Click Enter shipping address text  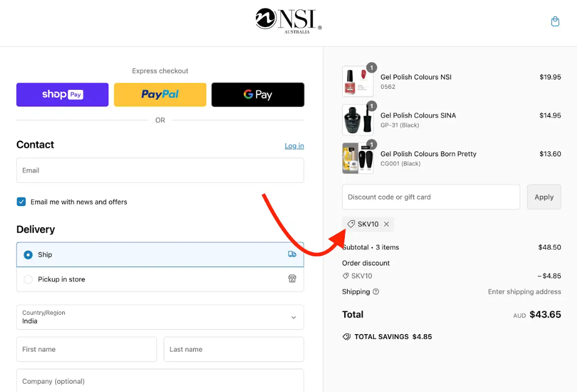coord(524,291)
